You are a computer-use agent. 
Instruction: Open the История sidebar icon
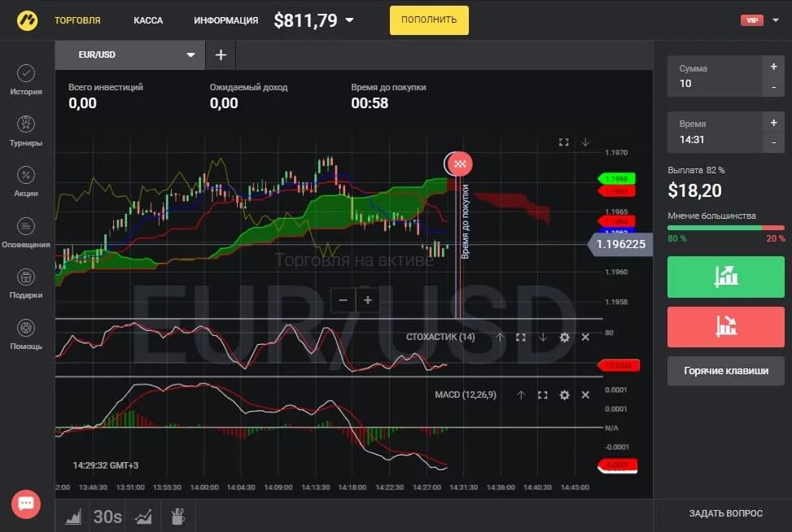point(26,79)
